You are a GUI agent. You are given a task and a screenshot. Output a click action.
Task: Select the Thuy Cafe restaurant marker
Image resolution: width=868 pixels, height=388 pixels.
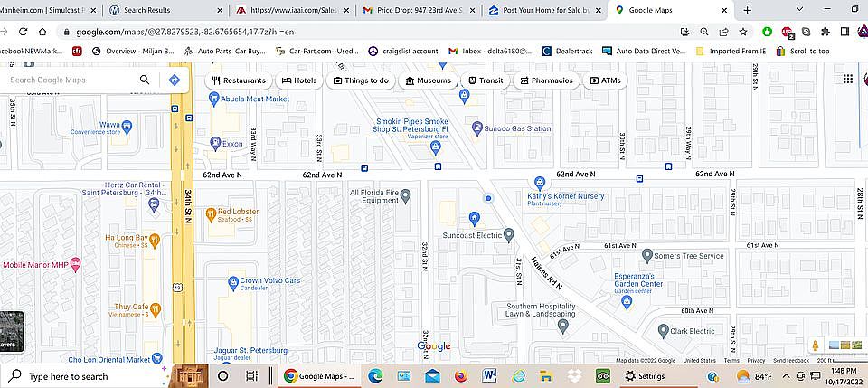[156, 309]
